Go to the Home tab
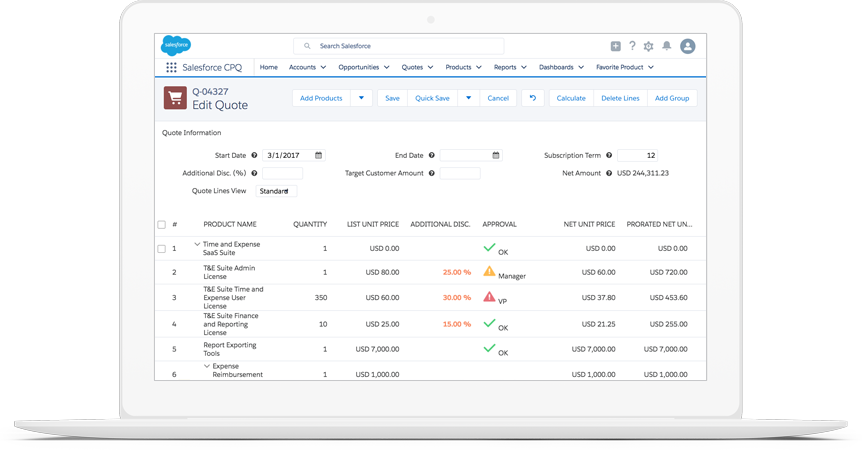 269,68
